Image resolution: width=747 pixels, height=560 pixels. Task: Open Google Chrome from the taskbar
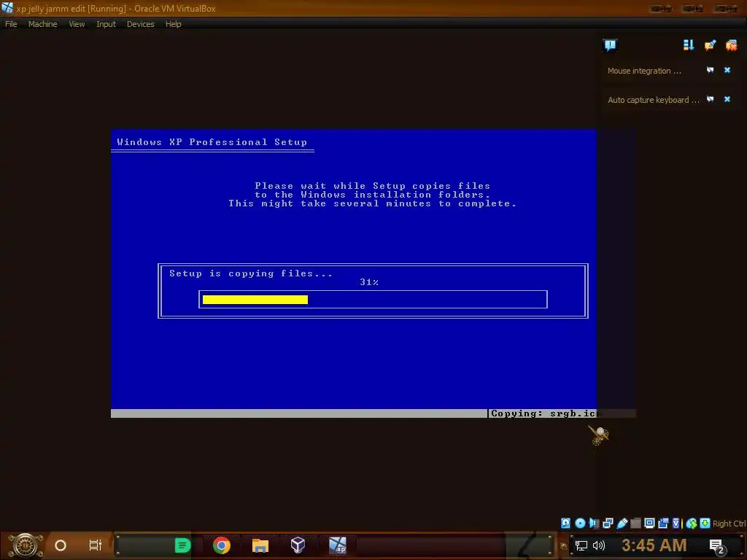point(222,545)
